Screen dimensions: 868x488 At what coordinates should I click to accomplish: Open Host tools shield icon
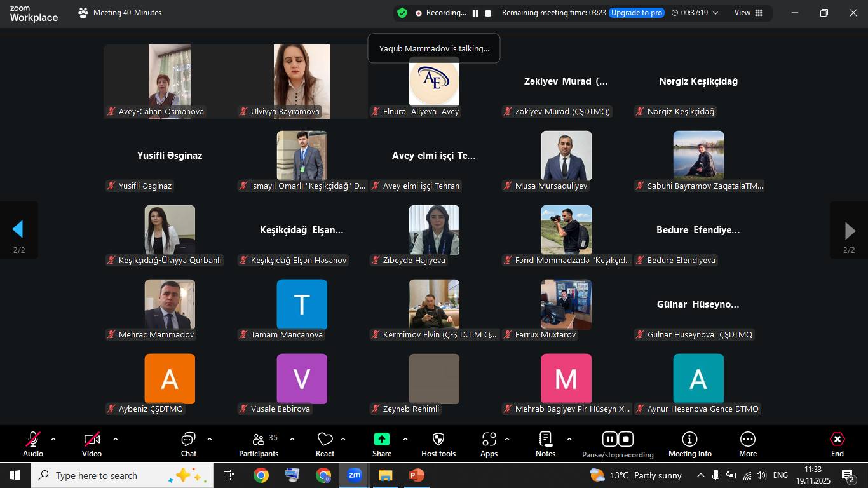tap(438, 444)
